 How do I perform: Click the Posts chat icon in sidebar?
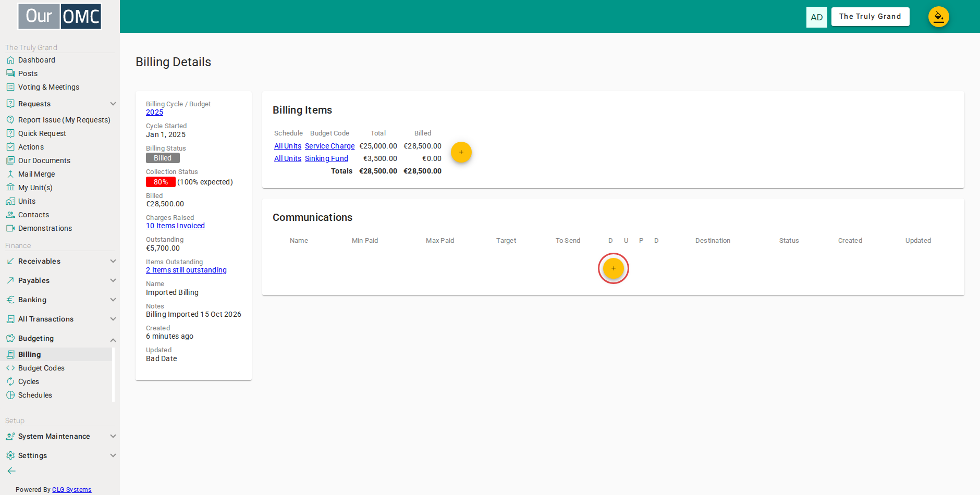tap(10, 73)
